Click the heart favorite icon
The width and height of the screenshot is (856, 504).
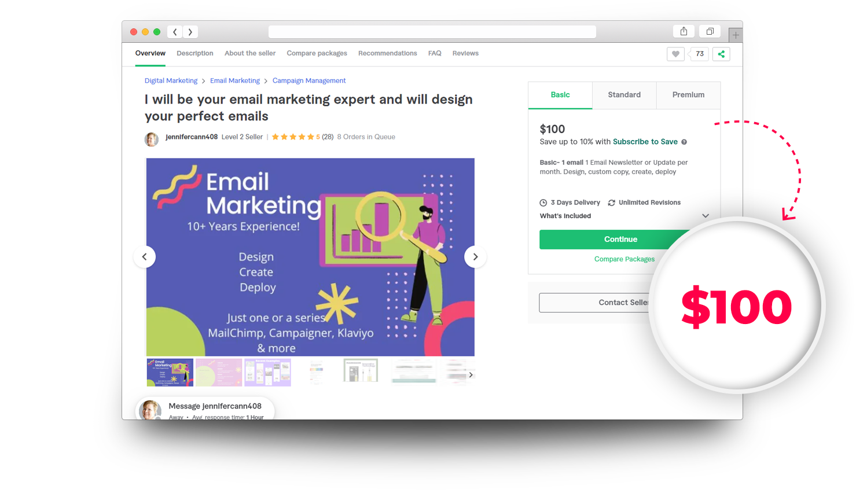pos(675,54)
